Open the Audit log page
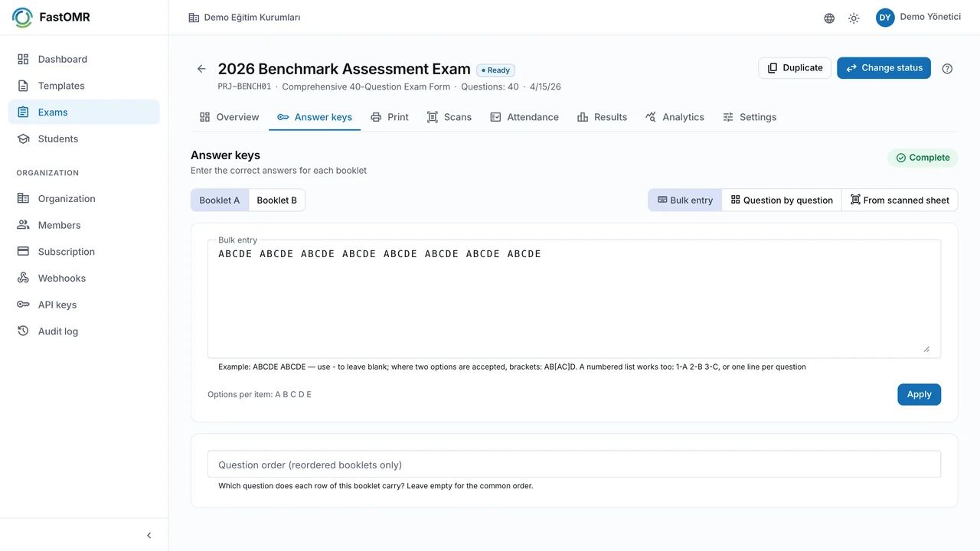The width and height of the screenshot is (980, 551). tap(84, 331)
